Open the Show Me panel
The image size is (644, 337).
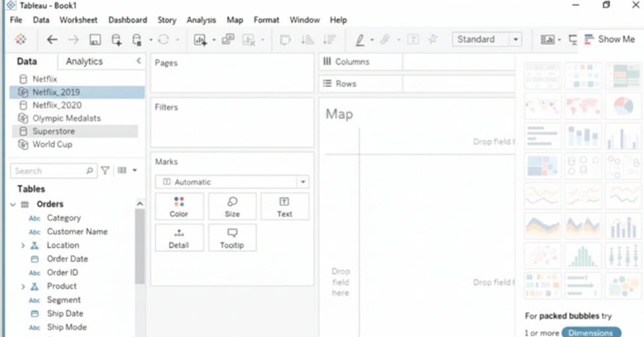[610, 39]
